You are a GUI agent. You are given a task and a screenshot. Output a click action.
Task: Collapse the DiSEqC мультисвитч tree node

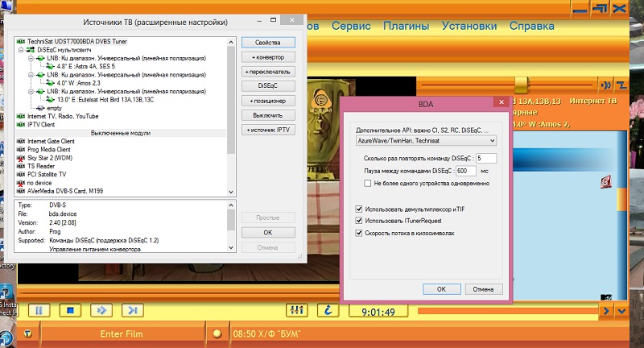(x=21, y=50)
